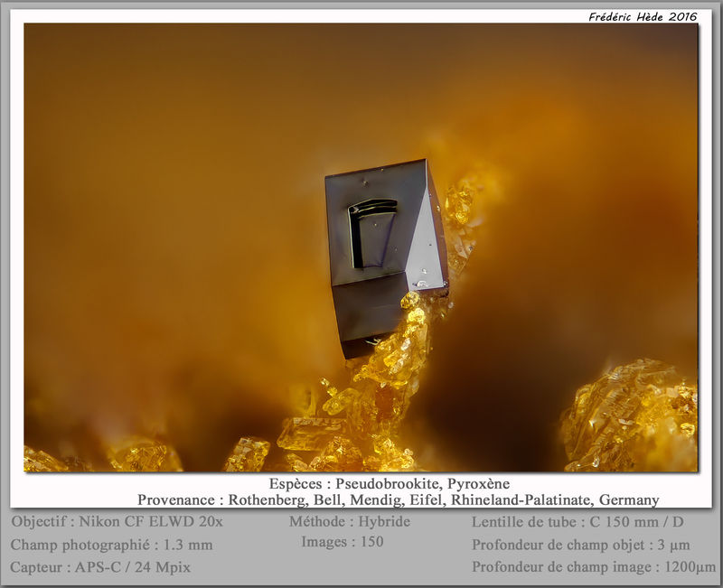Click the 'Objectif : Nikon CF ELWD 20x' text

pyautogui.click(x=117, y=522)
